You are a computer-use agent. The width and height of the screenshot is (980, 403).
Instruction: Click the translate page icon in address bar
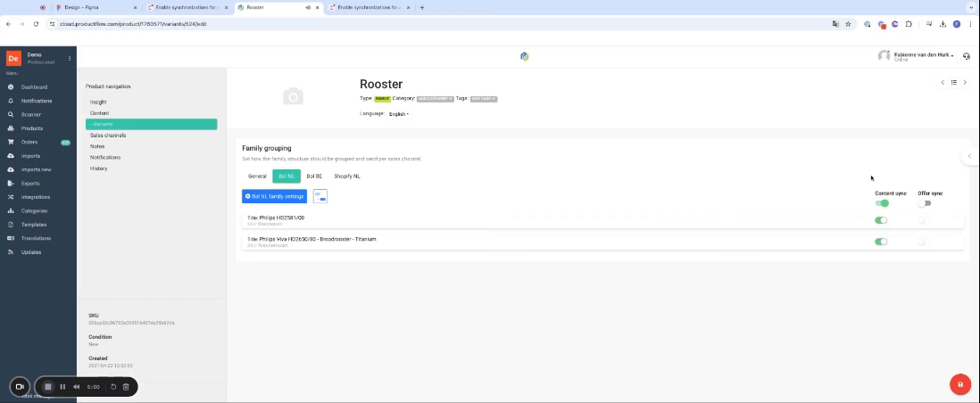click(835, 24)
